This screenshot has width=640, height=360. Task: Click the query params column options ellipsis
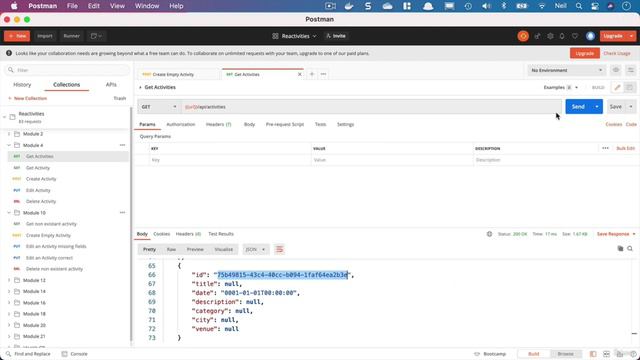click(605, 148)
